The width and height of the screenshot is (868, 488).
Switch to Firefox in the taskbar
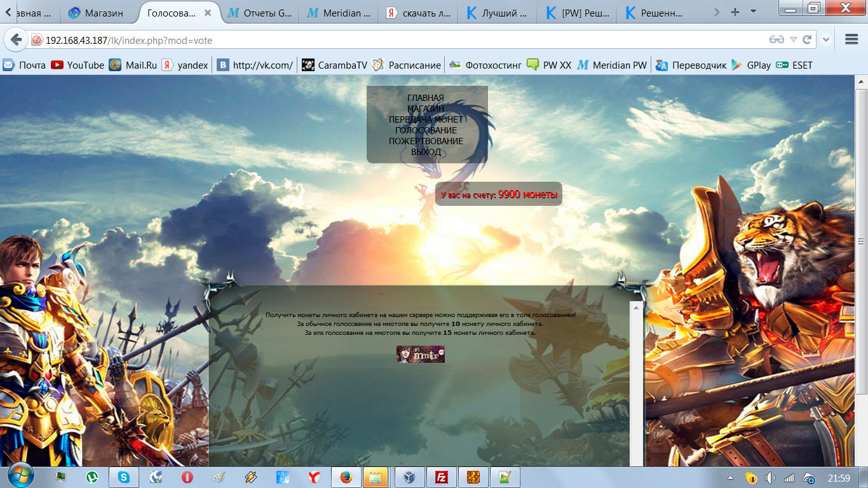[x=346, y=477]
